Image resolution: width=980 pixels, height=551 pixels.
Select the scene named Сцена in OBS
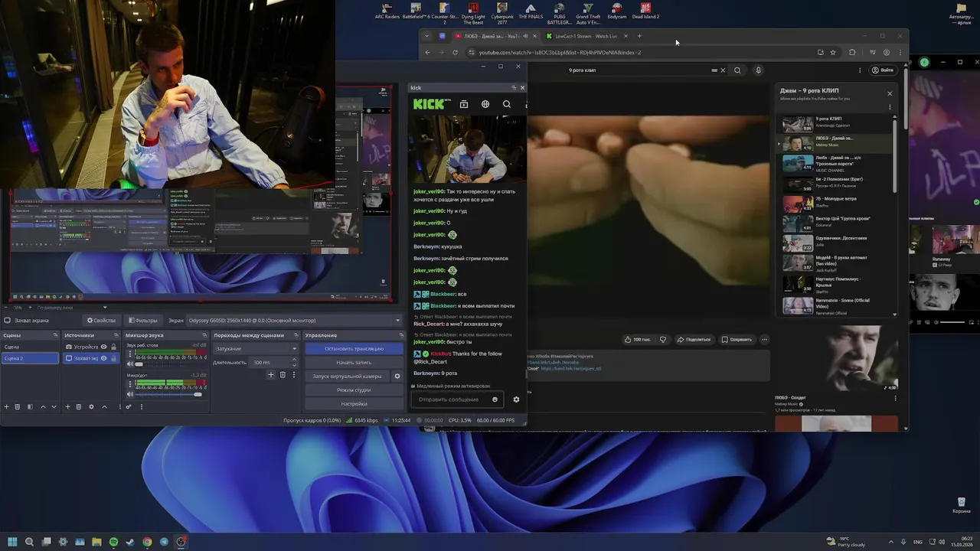(30, 347)
